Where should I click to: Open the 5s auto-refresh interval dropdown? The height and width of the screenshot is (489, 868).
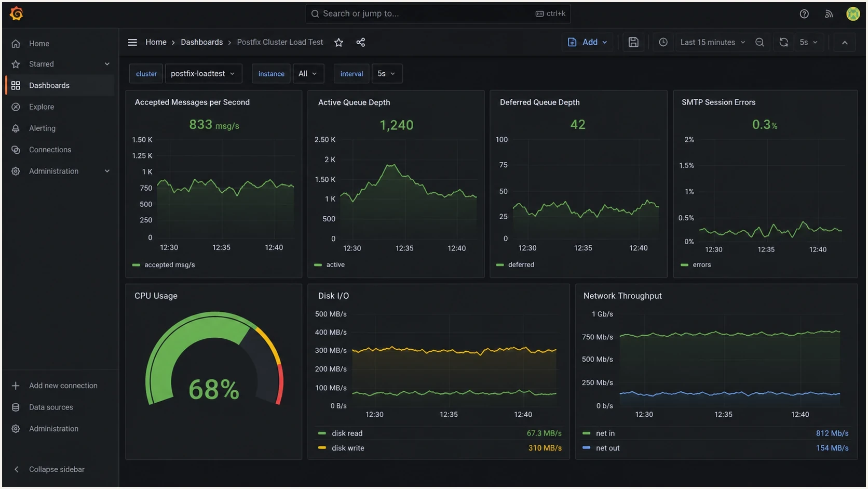click(808, 42)
